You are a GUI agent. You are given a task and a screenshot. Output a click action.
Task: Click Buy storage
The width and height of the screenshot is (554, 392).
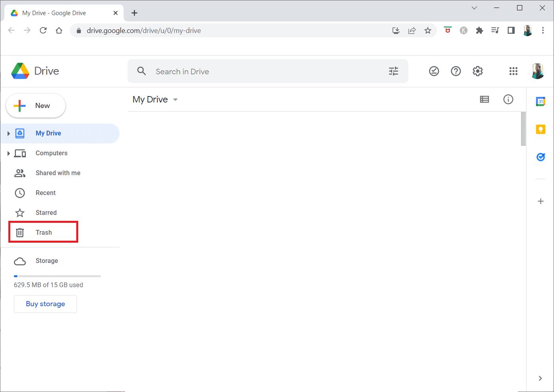pos(45,304)
